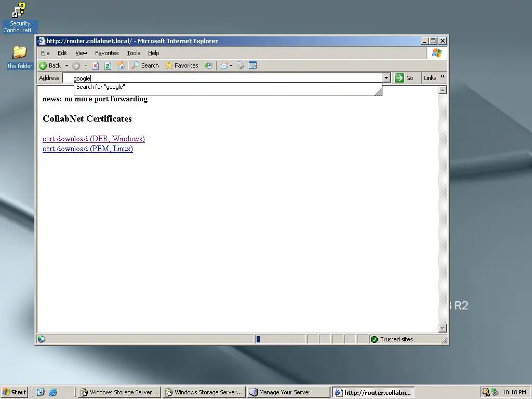The height and width of the screenshot is (399, 532).
Task: Go to the Home page icon
Action: (x=121, y=65)
